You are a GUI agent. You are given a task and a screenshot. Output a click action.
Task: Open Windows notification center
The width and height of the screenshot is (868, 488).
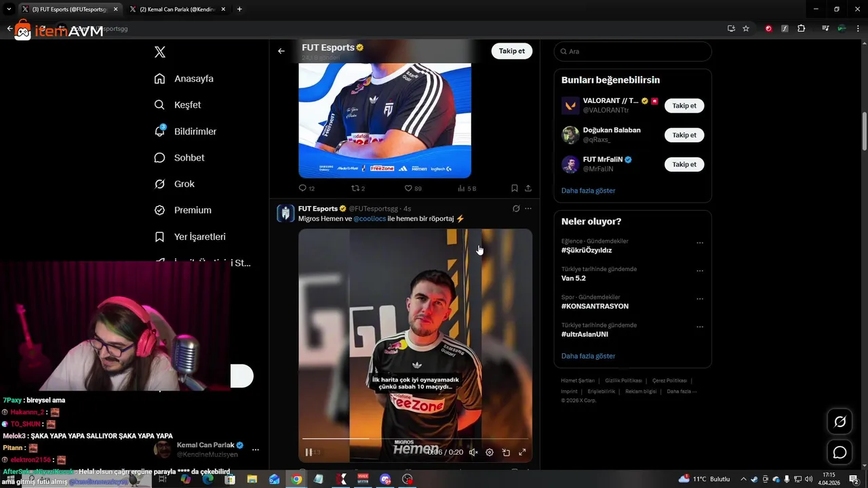pos(854,479)
